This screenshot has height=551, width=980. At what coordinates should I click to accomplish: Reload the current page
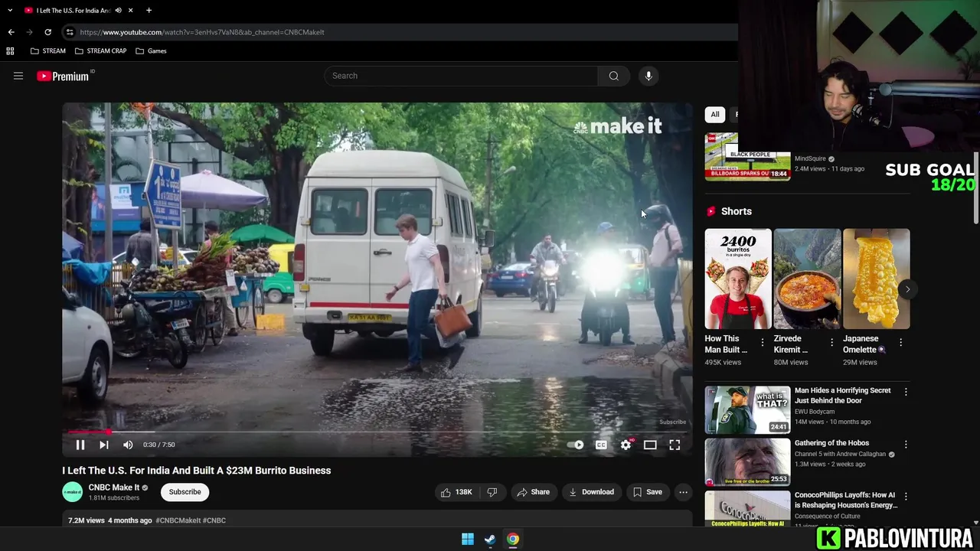(47, 32)
